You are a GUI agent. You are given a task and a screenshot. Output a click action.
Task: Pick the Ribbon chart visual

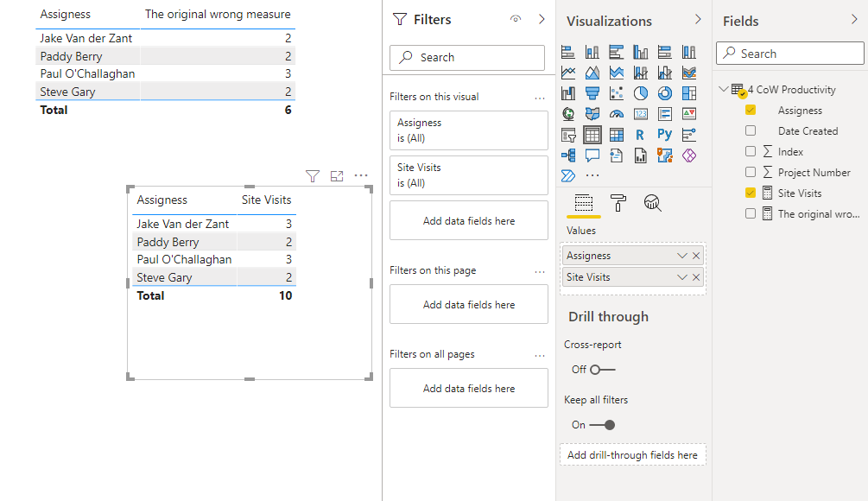(x=689, y=73)
